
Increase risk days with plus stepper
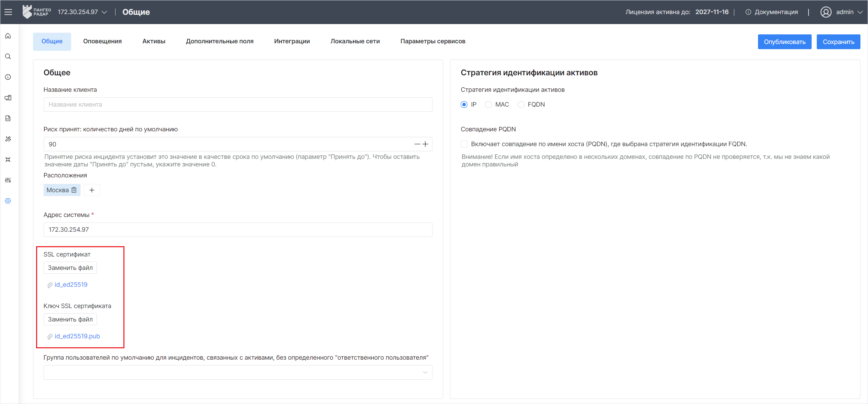(426, 144)
